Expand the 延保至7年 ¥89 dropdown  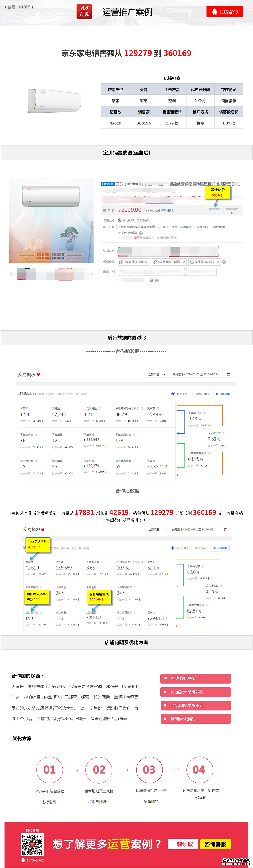click(204, 262)
